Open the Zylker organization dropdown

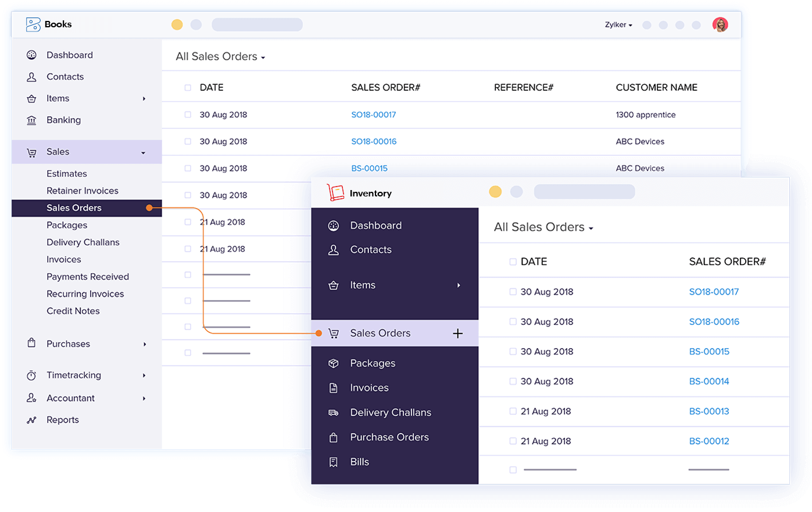click(618, 25)
